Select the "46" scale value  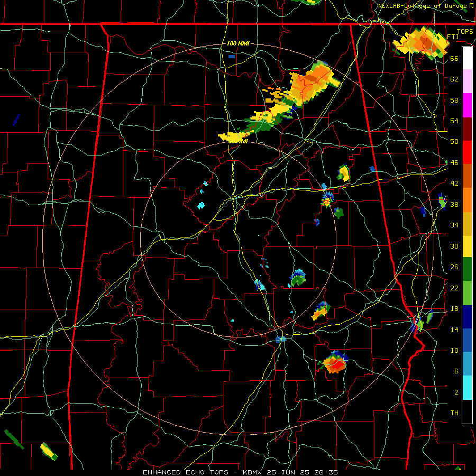tap(454, 163)
